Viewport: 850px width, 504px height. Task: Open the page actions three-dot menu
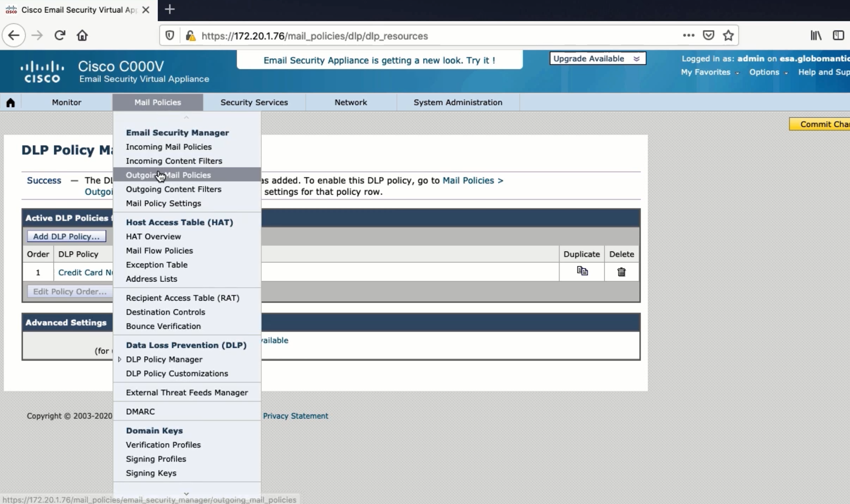click(688, 36)
